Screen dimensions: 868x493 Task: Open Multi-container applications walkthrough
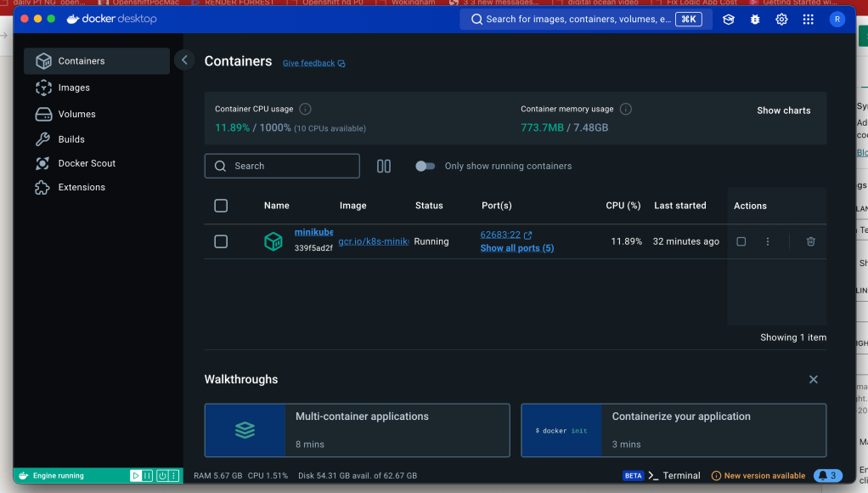coord(357,430)
